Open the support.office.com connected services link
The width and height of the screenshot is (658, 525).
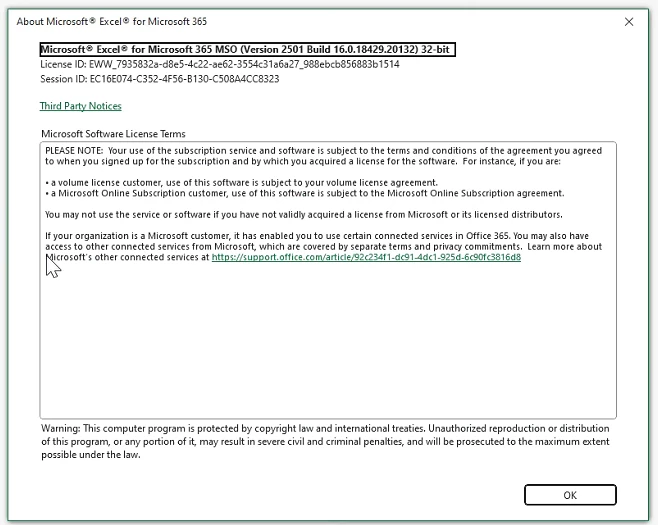coord(366,257)
